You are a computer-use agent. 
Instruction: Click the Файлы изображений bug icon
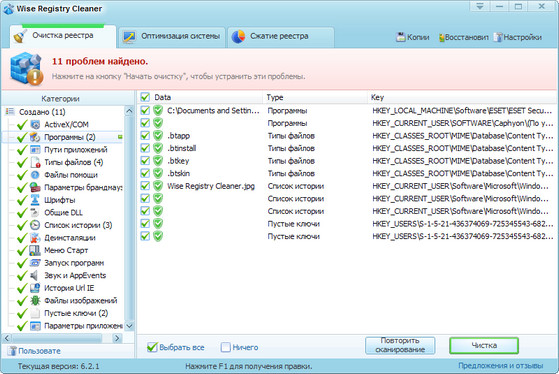35,301
